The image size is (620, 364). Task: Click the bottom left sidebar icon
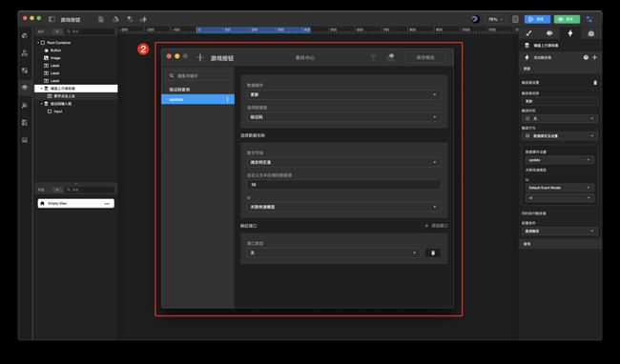click(25, 140)
